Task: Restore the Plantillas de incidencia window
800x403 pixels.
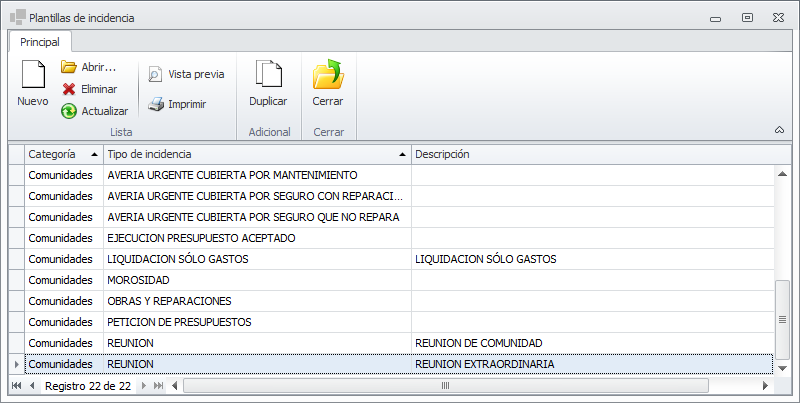Action: (x=747, y=18)
